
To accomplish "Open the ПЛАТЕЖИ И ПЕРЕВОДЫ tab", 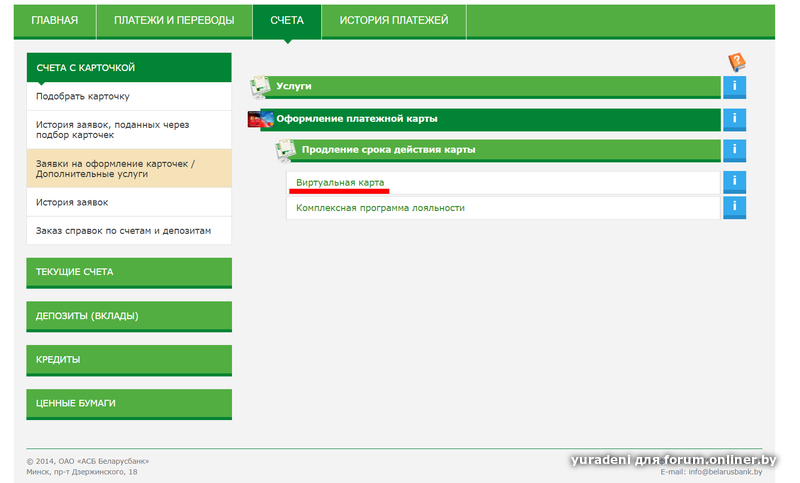I will [174, 20].
